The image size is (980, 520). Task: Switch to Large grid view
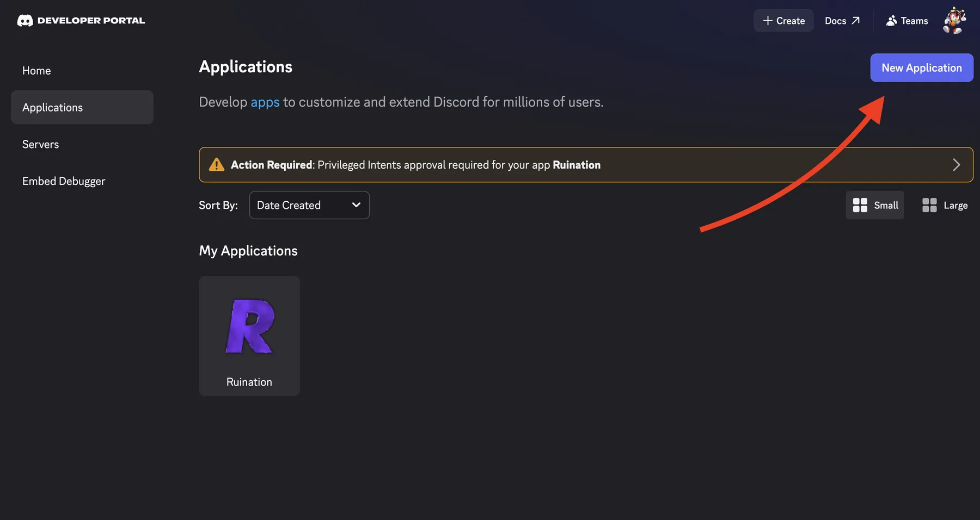pos(945,205)
